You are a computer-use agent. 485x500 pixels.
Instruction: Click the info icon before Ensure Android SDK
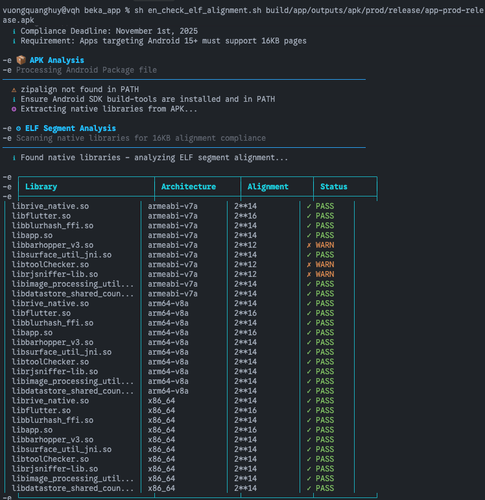coord(14,99)
